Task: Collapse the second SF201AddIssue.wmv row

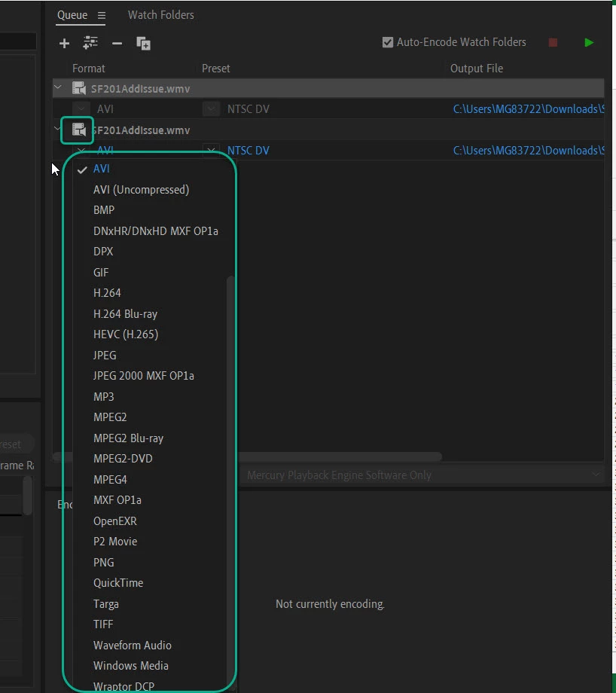Action: coord(57,129)
